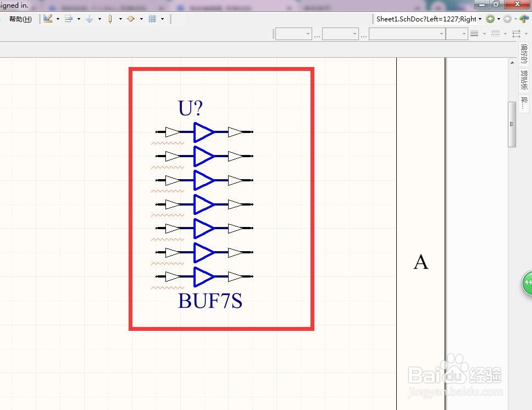Click the ellipsis button after second combo box

tap(364, 35)
